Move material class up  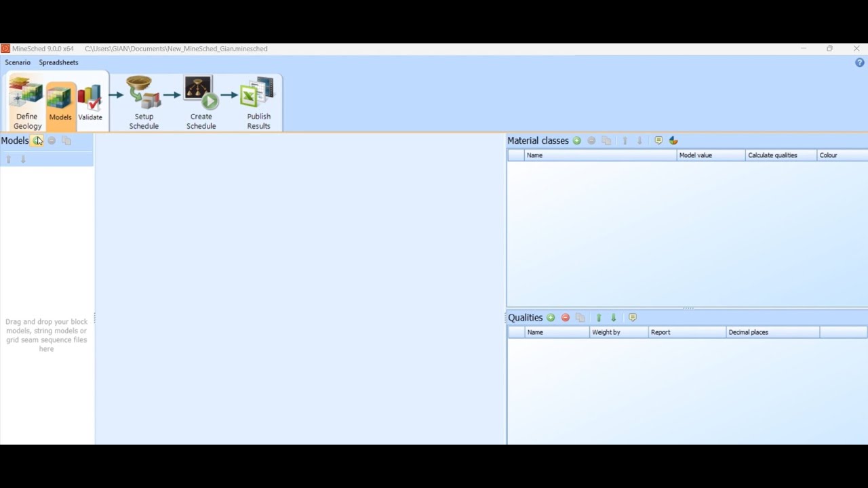click(625, 140)
